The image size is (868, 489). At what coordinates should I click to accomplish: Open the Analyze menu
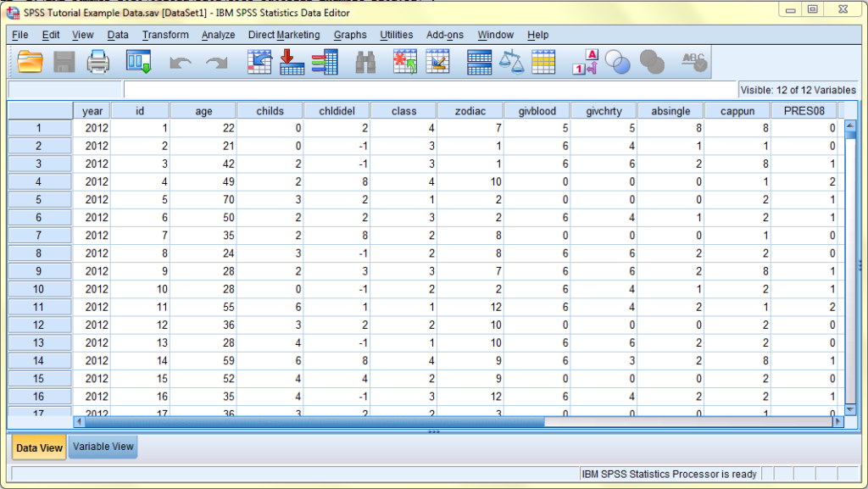(x=218, y=35)
